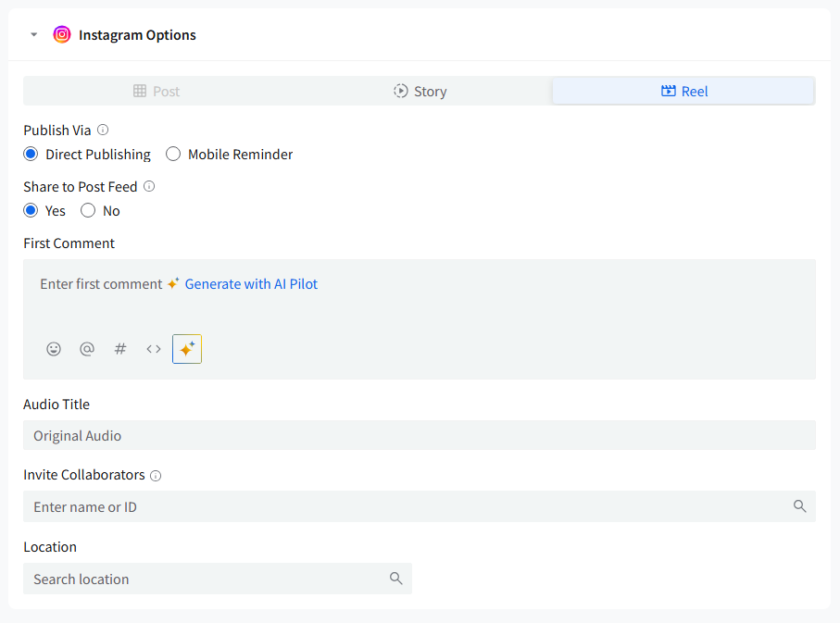Click the location search magnifier icon
Image resolution: width=840 pixels, height=623 pixels.
pyautogui.click(x=396, y=579)
